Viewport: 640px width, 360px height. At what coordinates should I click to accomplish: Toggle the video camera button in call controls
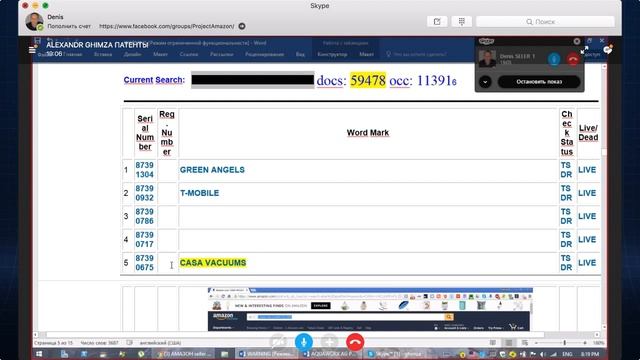point(278,342)
